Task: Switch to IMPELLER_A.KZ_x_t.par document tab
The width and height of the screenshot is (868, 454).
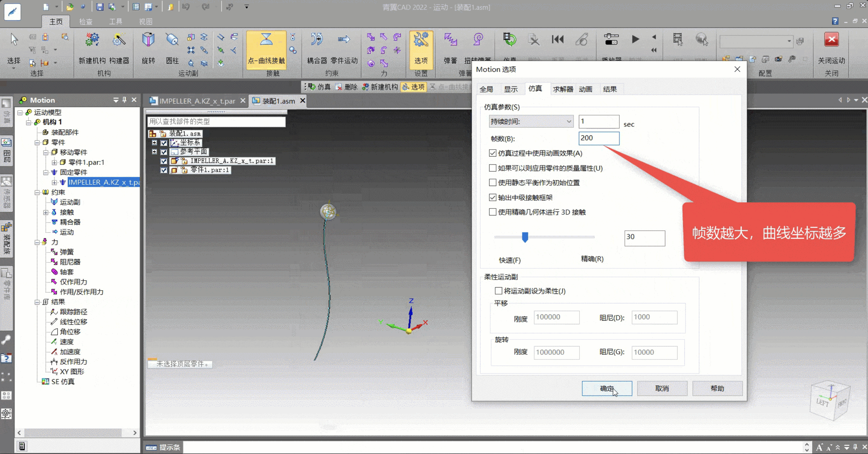Action: tap(197, 101)
